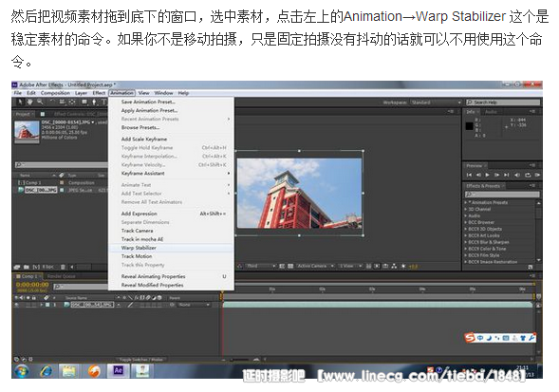Click the yellow timeline timecode 0:00:00:00
The image size is (559, 392).
(x=32, y=285)
